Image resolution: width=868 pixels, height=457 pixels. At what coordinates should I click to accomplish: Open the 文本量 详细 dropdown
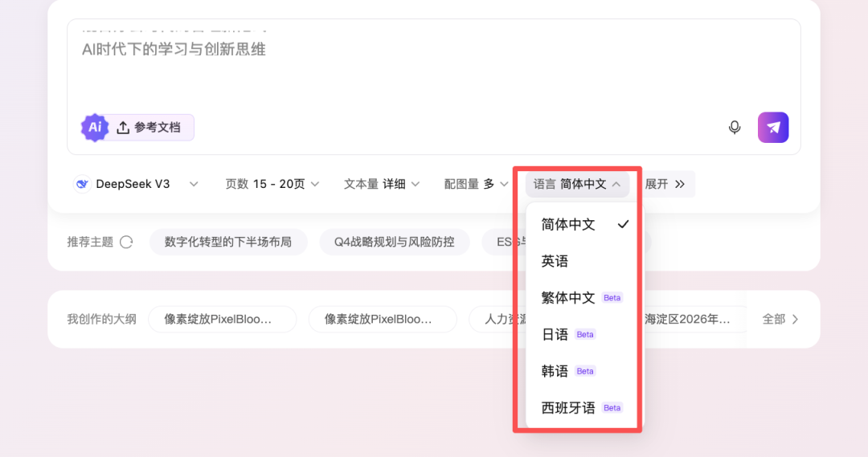click(382, 184)
